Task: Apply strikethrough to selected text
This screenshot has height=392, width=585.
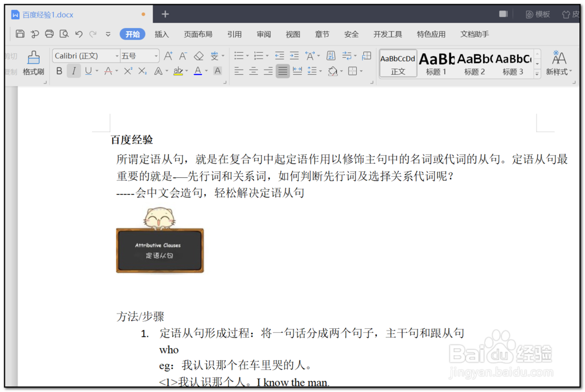Action: click(108, 71)
